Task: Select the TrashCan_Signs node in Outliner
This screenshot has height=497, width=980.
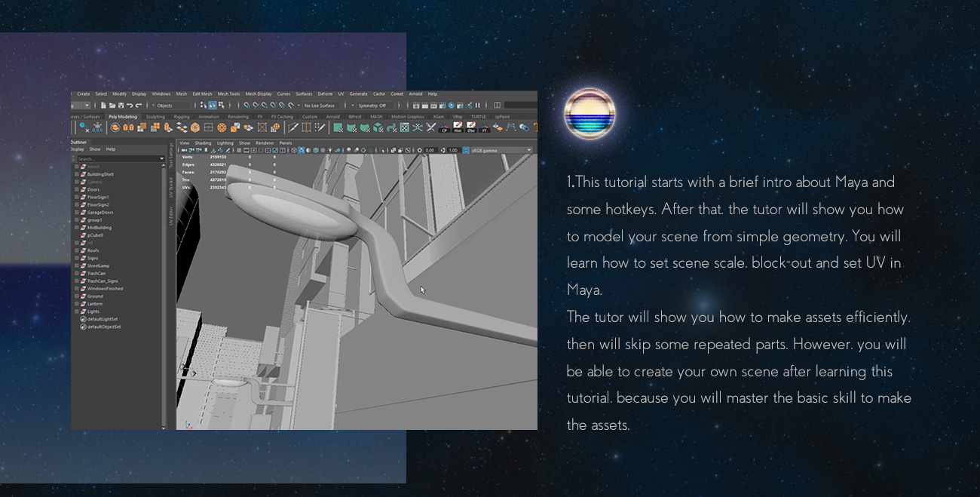Action: pyautogui.click(x=103, y=281)
